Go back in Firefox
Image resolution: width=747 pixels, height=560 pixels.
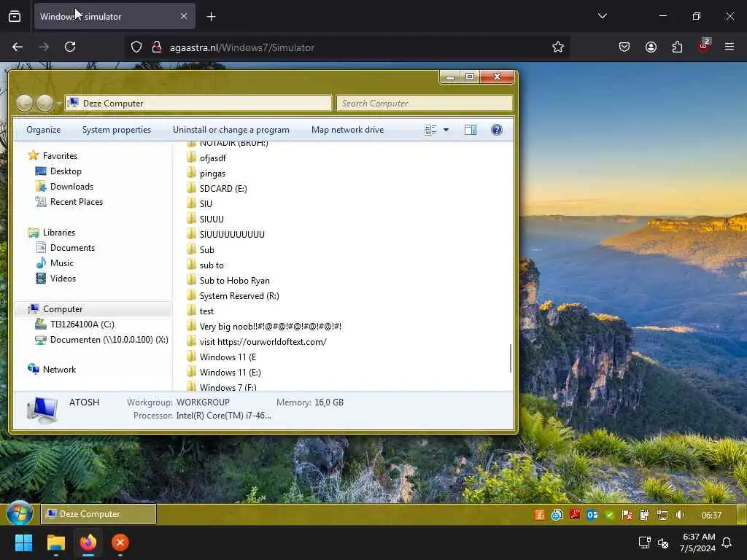[18, 47]
